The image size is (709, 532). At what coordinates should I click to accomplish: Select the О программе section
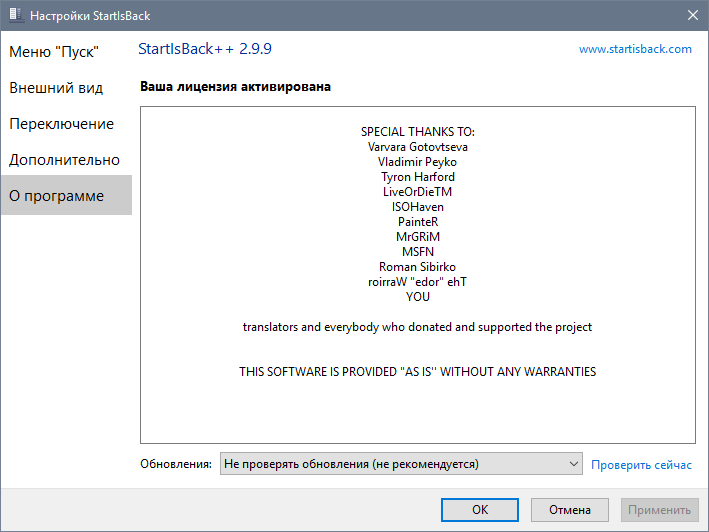coord(66,195)
